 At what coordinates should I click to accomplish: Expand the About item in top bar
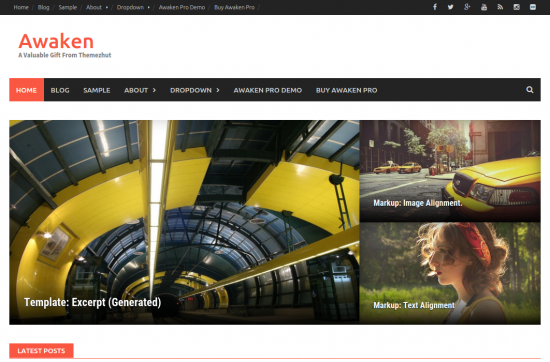point(97,7)
